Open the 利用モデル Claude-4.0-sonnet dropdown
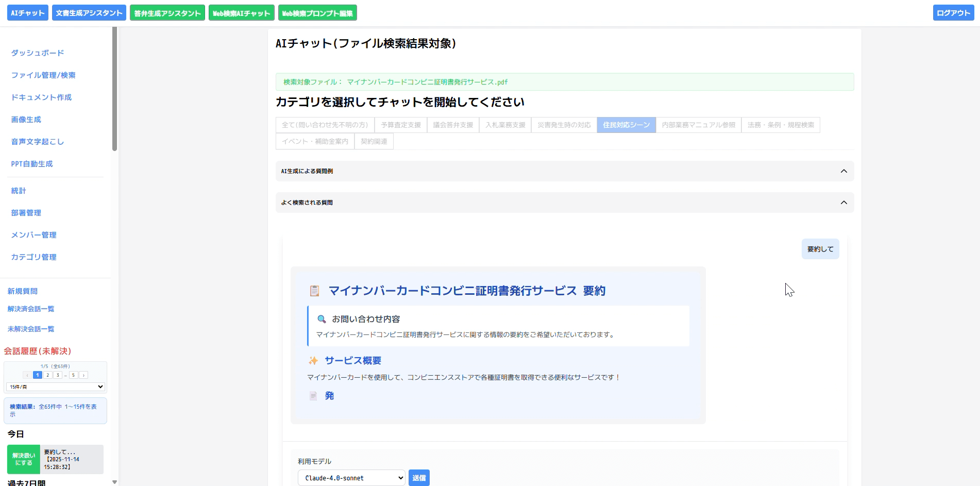This screenshot has width=980, height=486. tap(351, 478)
